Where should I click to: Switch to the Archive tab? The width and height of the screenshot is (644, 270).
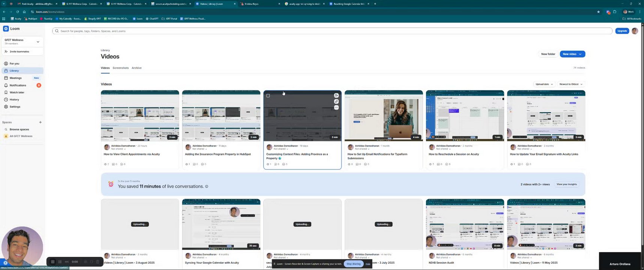[137, 68]
